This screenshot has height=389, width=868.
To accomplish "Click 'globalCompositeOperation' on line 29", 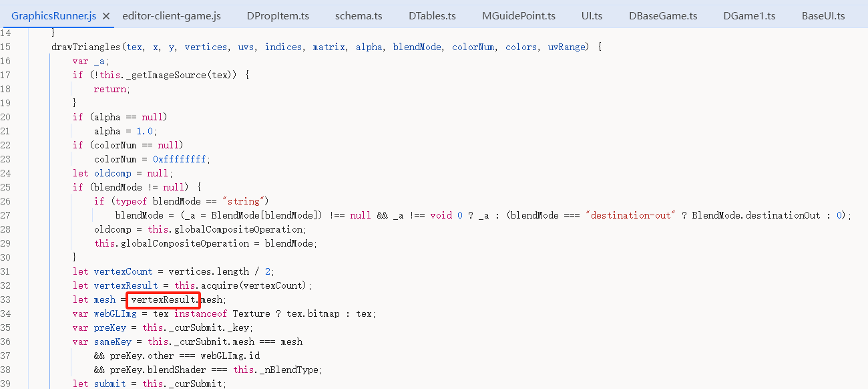I will coord(185,243).
